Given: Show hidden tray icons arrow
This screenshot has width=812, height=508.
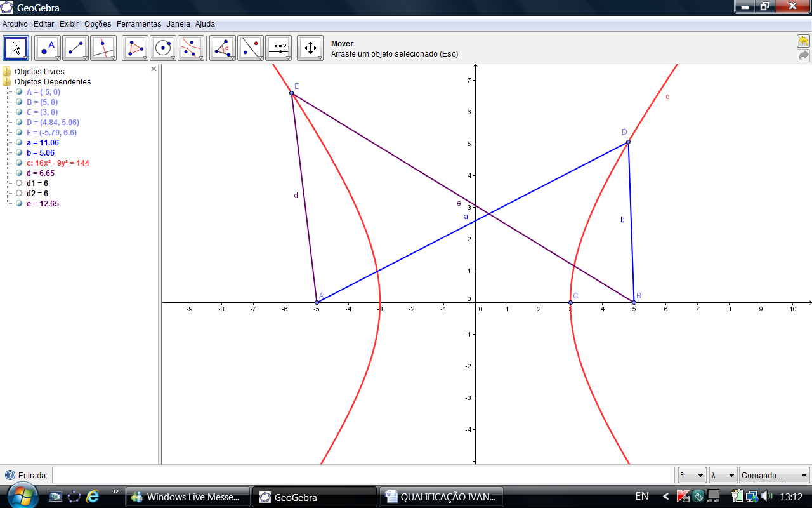Looking at the screenshot, I should coord(665,496).
